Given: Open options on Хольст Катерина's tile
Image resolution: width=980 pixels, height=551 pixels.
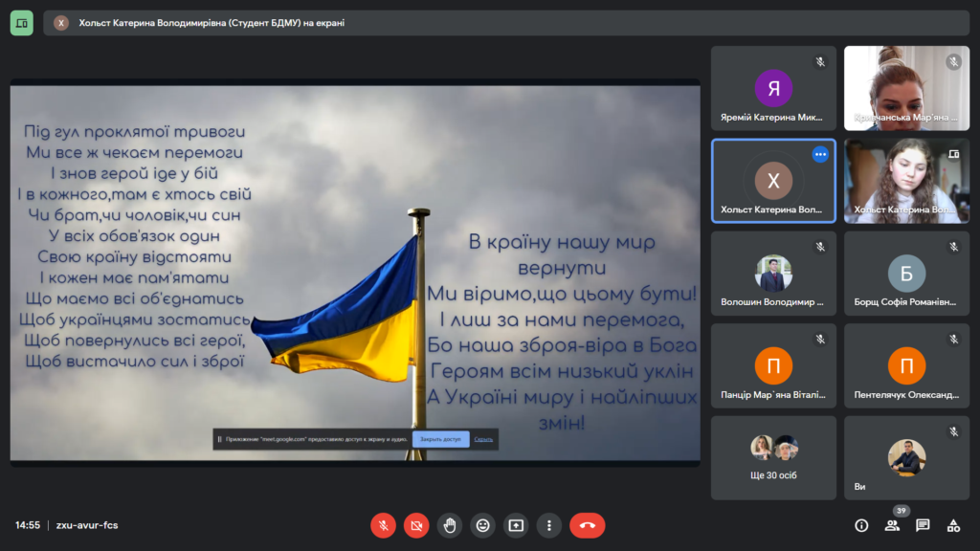Looking at the screenshot, I should [820, 154].
